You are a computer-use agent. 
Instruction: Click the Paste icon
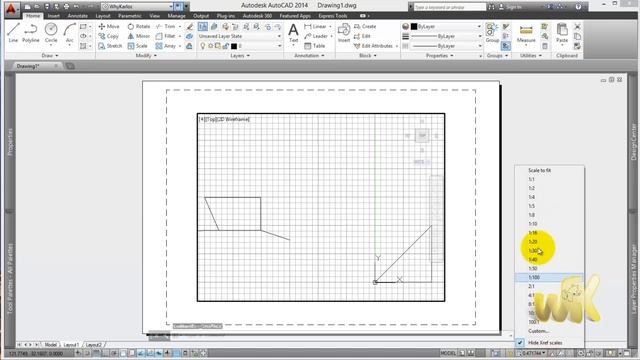(x=562, y=33)
